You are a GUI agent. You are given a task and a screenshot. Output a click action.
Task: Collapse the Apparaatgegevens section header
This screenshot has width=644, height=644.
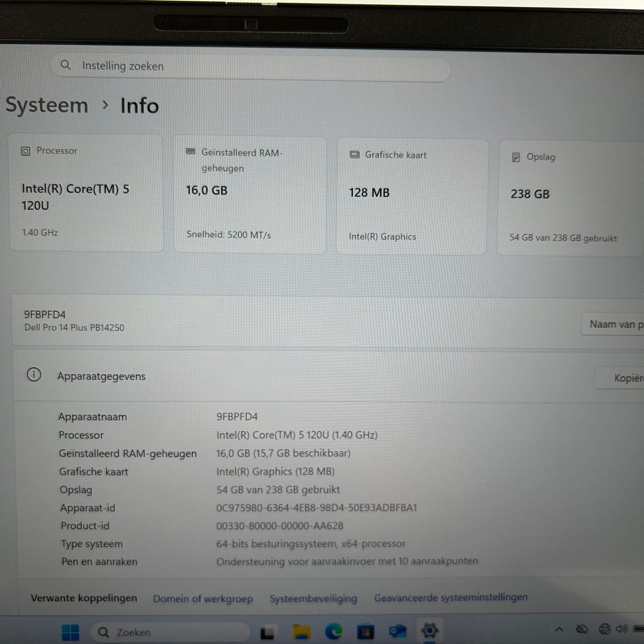tap(328, 376)
